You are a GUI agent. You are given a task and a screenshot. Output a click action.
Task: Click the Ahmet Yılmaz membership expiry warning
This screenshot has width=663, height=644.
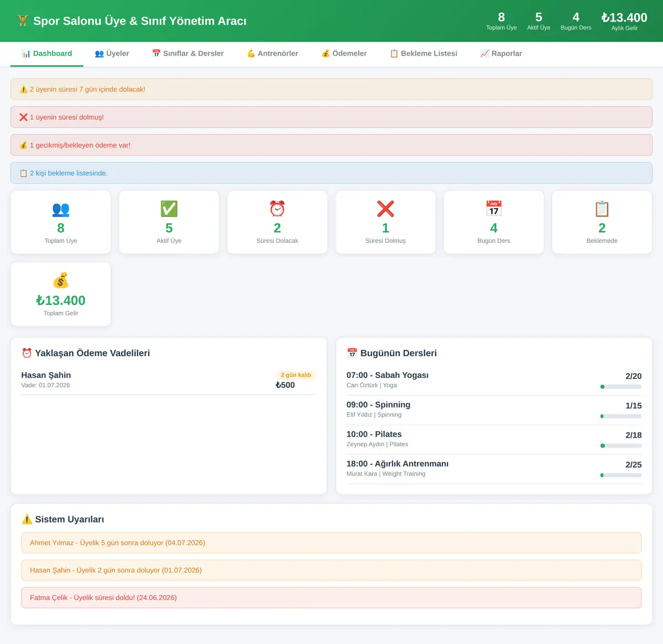pos(331,543)
